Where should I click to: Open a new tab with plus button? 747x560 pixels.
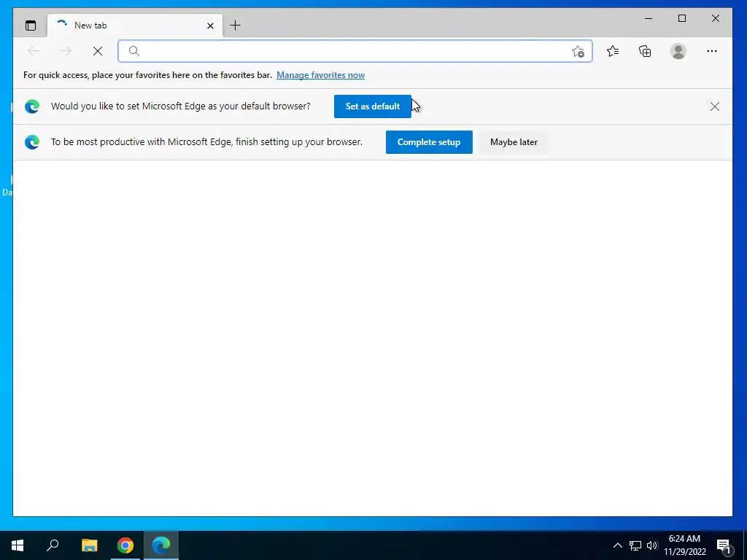(236, 26)
